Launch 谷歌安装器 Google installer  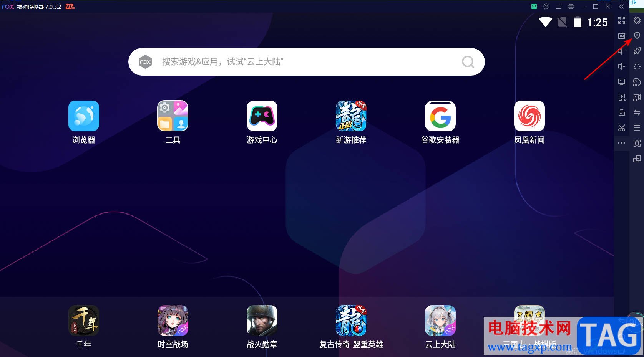440,116
